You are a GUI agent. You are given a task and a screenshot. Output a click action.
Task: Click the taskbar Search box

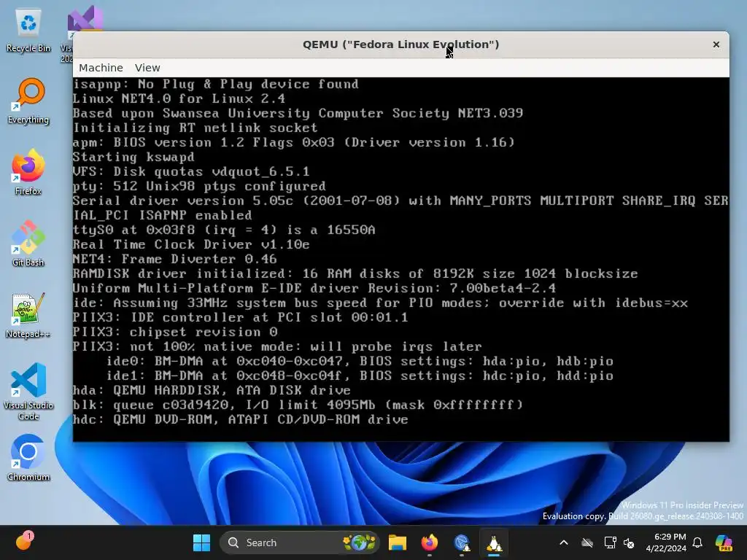click(x=299, y=542)
